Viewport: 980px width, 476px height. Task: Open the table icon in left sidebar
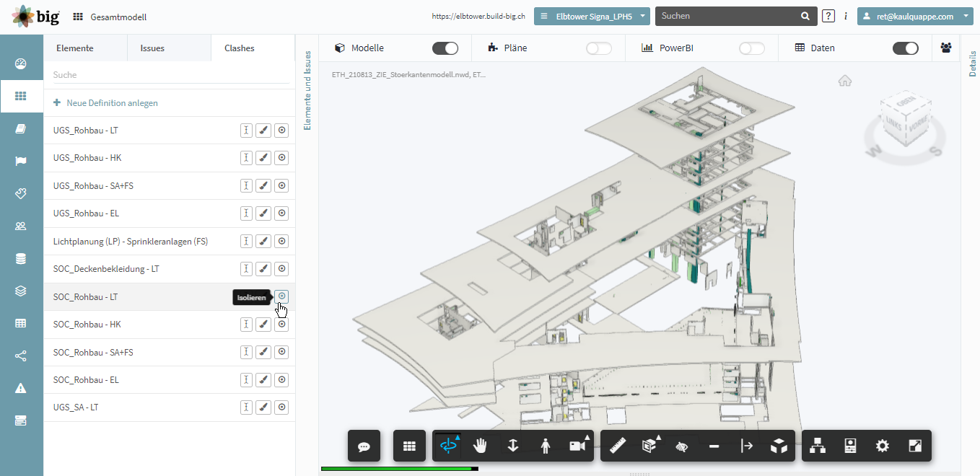(21, 323)
